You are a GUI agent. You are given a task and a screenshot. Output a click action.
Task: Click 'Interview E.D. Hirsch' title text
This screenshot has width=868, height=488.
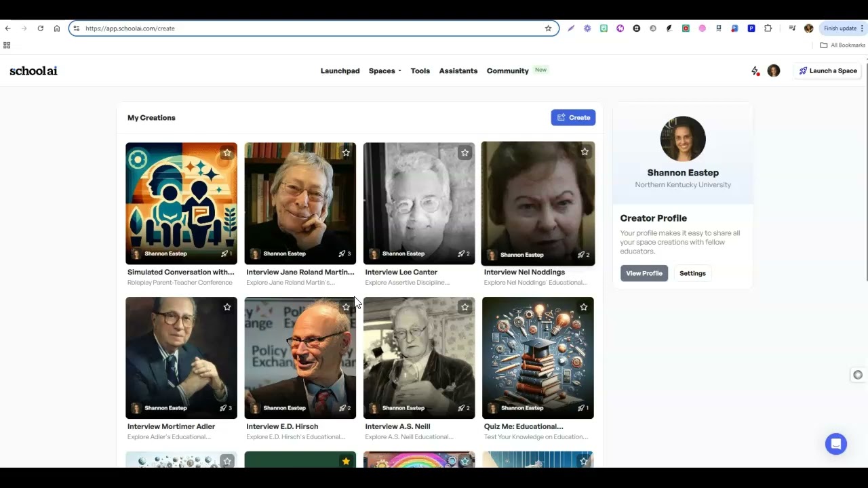282,426
